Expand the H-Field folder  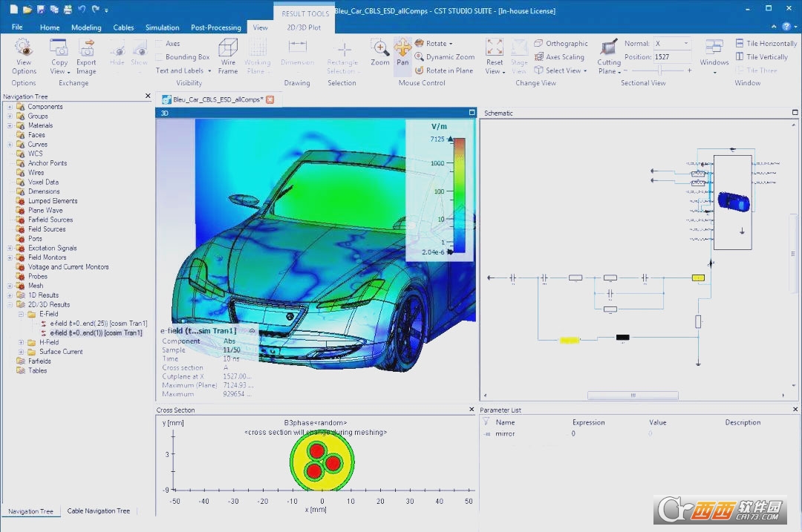coord(21,342)
